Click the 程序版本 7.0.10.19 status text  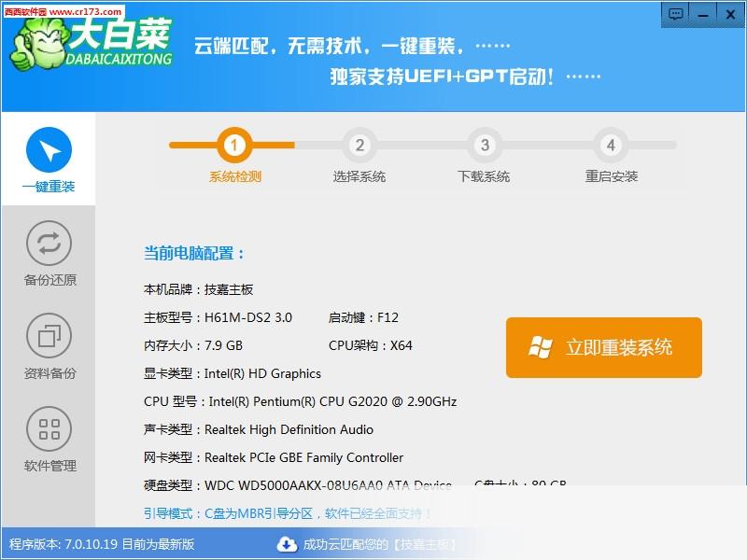102,544
